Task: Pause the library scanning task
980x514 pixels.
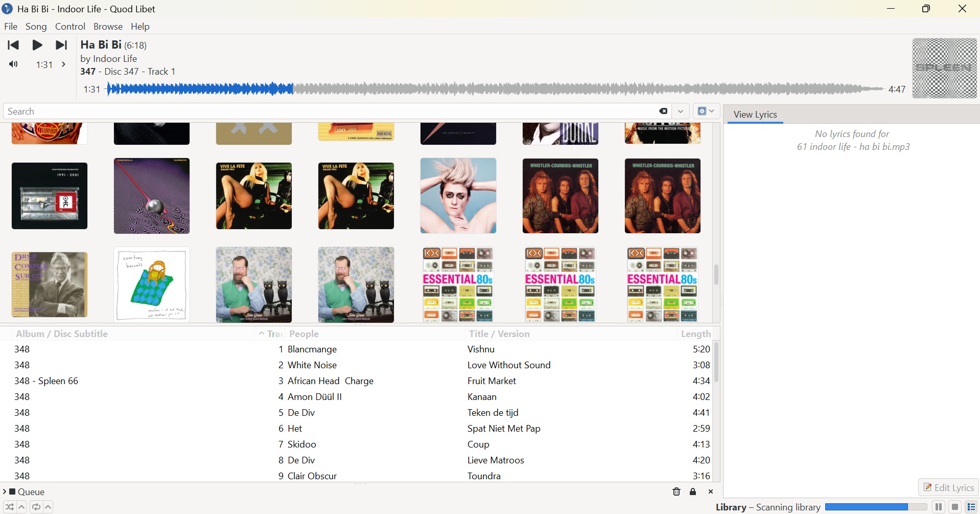Action: (x=939, y=507)
